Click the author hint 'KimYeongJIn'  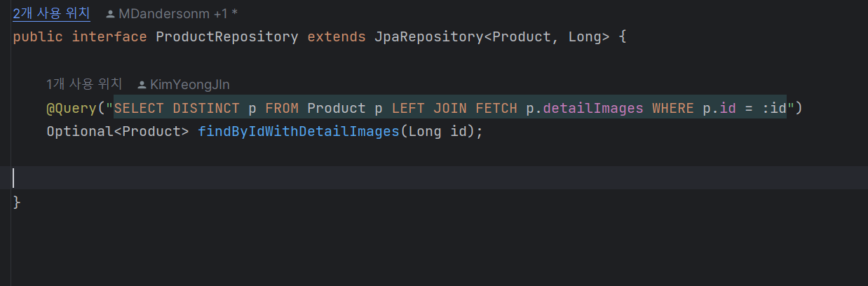click(x=190, y=85)
